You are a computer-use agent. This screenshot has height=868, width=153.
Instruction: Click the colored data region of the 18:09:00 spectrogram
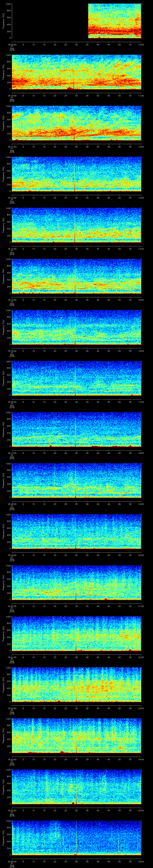114,21
